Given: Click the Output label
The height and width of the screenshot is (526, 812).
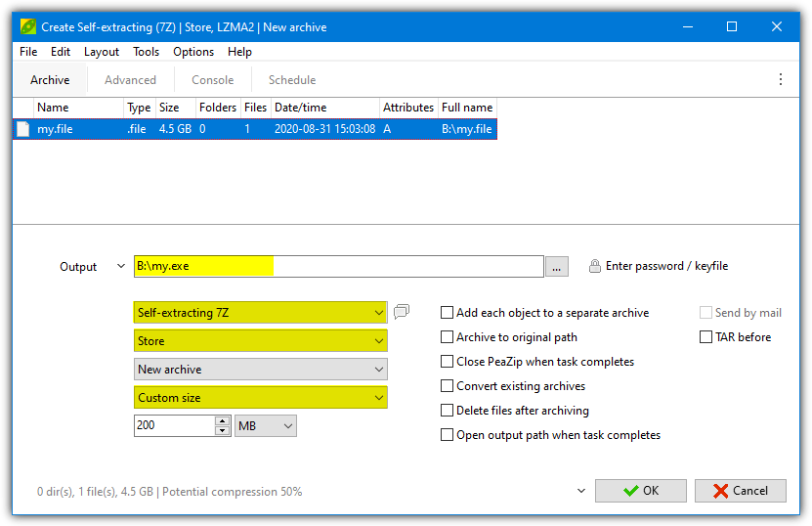Looking at the screenshot, I should [x=78, y=266].
